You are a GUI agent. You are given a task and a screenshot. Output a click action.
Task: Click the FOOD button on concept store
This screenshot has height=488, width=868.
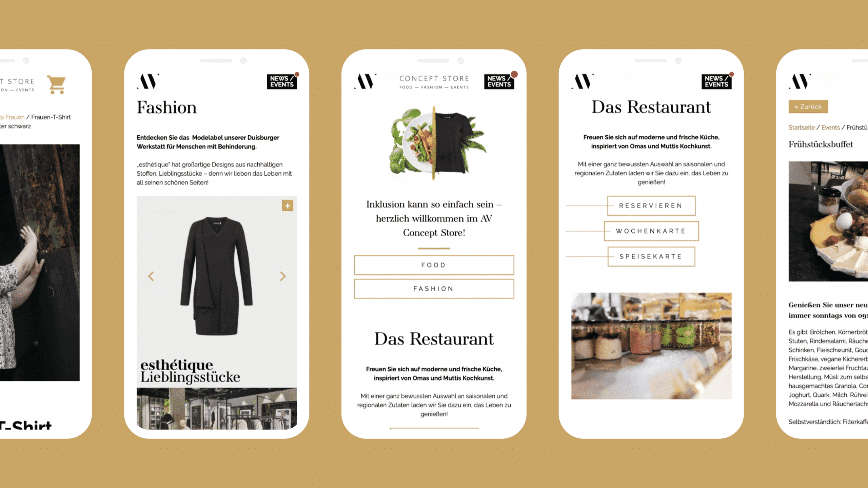tap(433, 265)
